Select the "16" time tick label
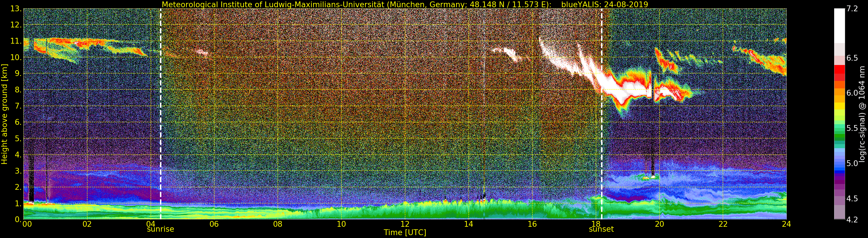 pos(532,224)
